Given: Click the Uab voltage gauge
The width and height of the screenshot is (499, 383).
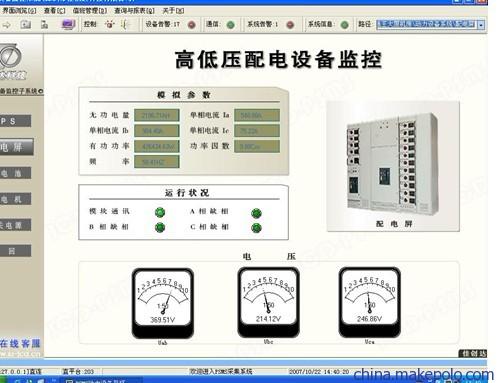Looking at the screenshot, I should point(163,303).
